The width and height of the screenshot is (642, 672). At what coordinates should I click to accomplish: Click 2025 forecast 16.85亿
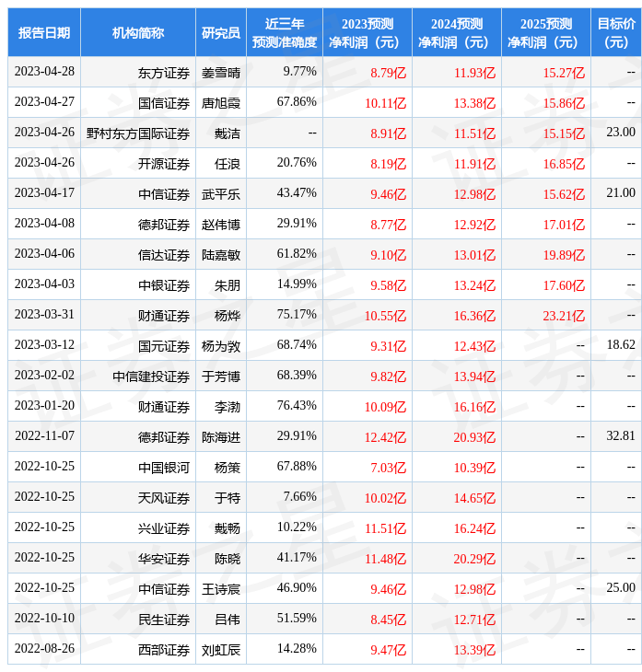(x=564, y=164)
